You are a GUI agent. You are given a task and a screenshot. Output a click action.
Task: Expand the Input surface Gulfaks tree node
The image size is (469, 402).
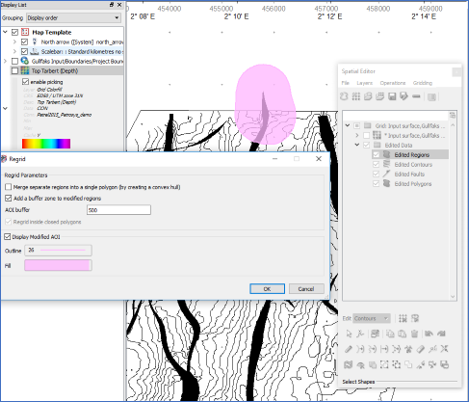point(357,135)
